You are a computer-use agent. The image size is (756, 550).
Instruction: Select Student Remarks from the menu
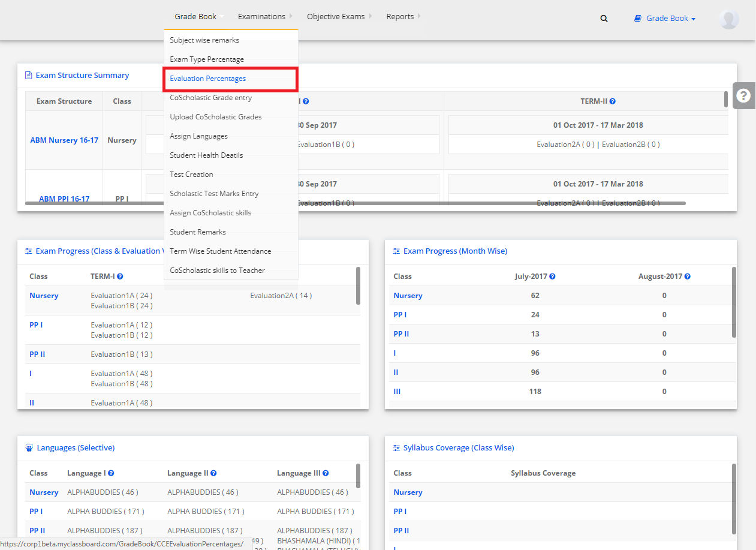coord(198,232)
